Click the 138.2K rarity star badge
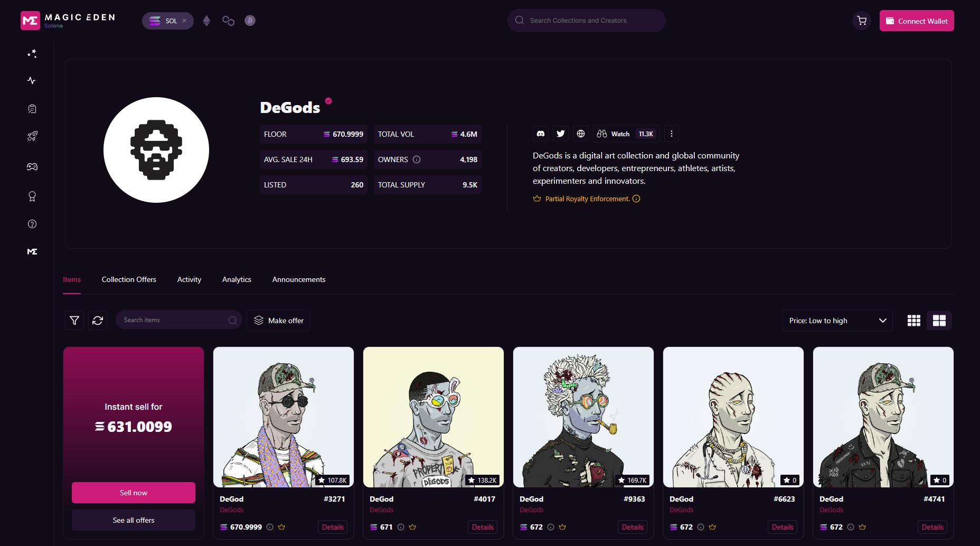 [482, 480]
